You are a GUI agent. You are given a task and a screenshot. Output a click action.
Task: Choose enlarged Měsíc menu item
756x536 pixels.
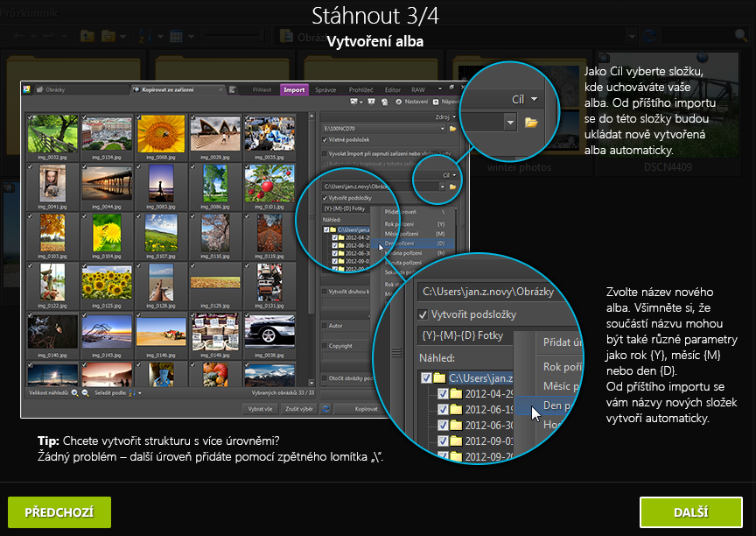[x=561, y=386]
